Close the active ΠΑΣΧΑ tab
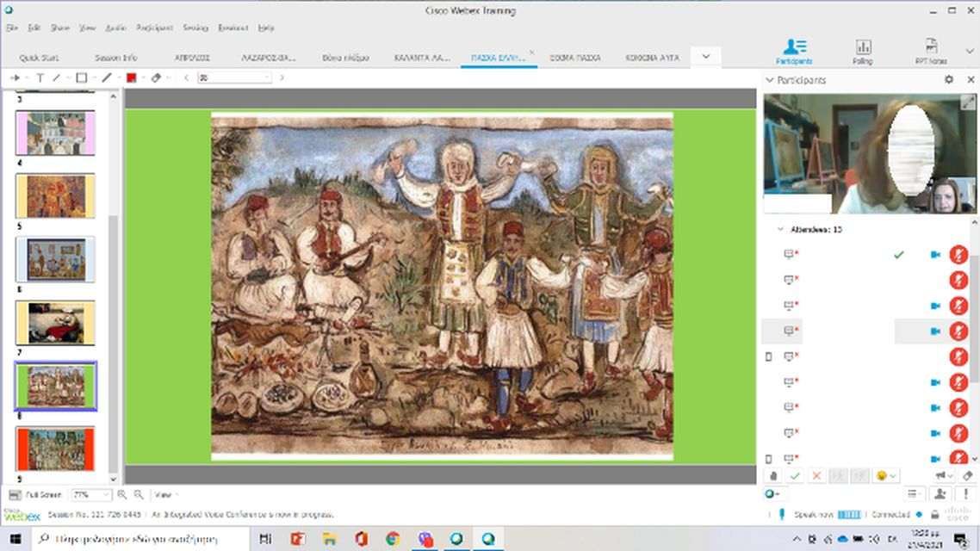This screenshot has height=551, width=980. (532, 53)
